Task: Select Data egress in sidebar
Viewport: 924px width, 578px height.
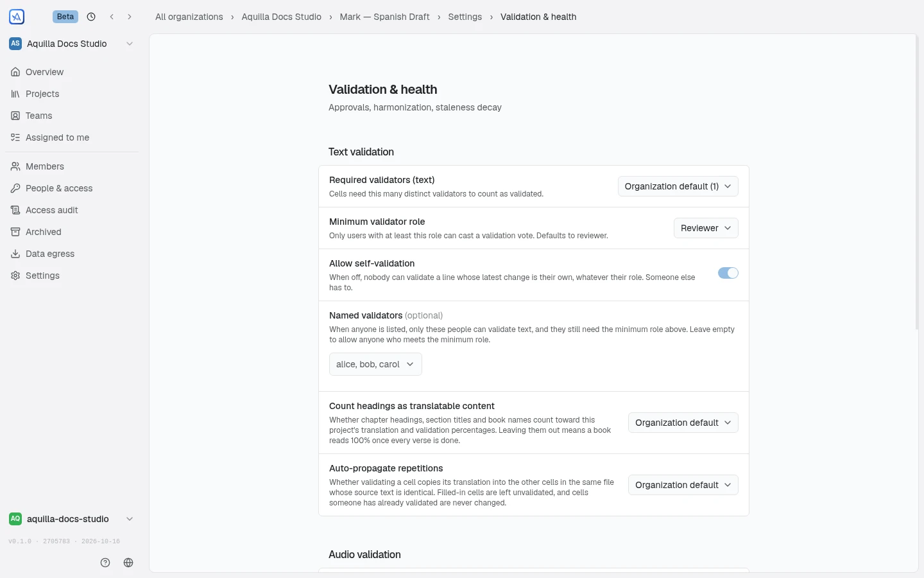Action: (x=72, y=254)
